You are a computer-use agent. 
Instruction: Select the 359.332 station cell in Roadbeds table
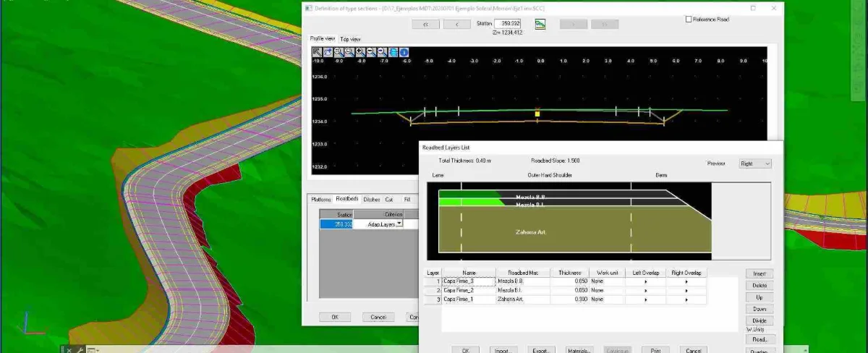tap(336, 224)
